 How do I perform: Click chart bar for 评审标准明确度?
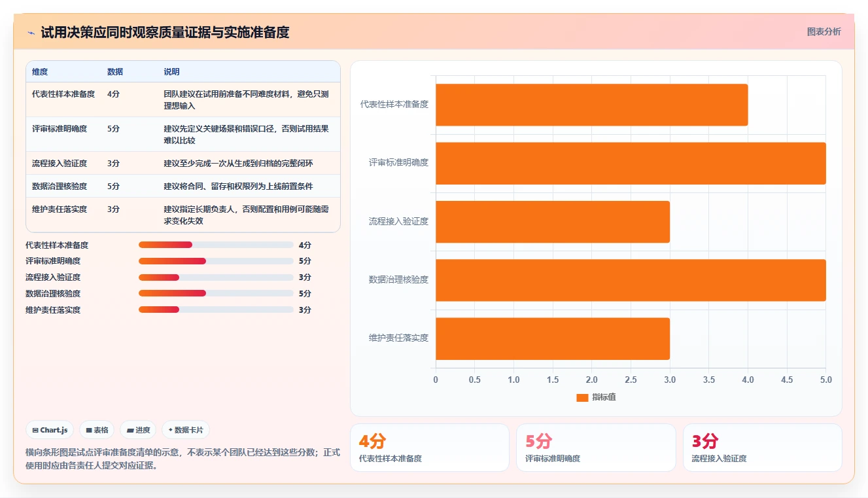tap(631, 163)
